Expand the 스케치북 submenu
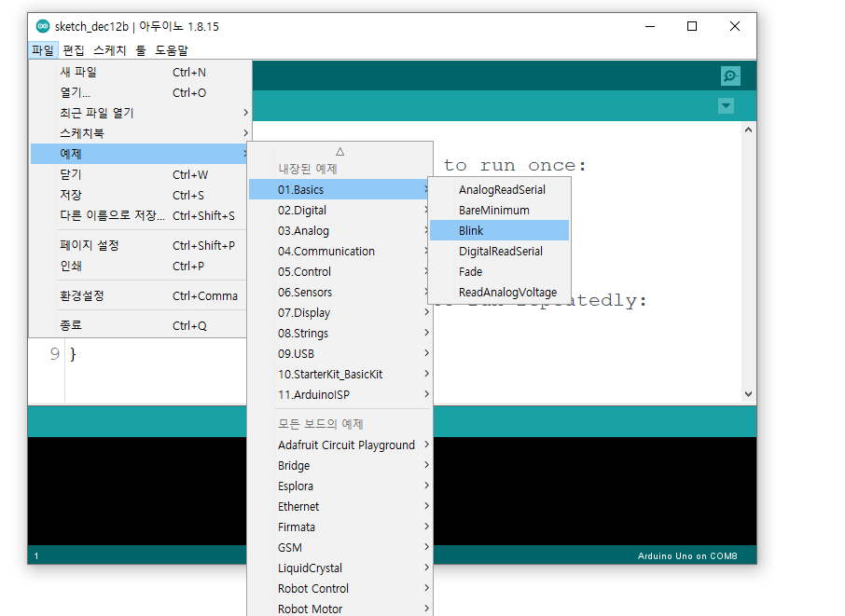845x616 pixels. pos(140,133)
